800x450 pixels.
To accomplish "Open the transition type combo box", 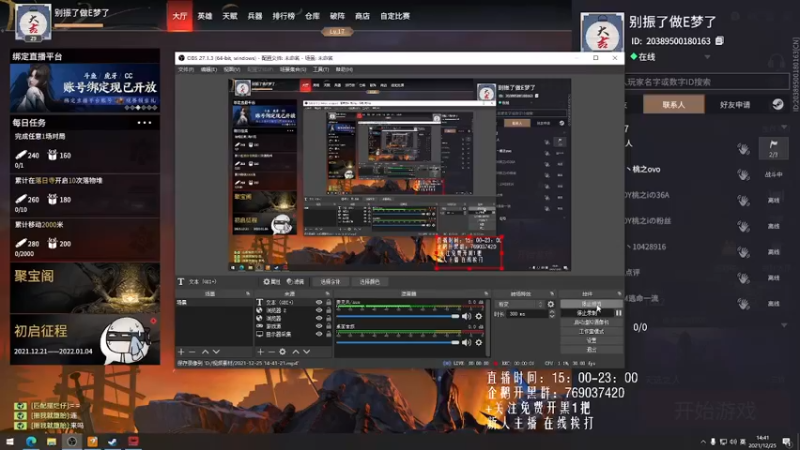I will tap(519, 304).
